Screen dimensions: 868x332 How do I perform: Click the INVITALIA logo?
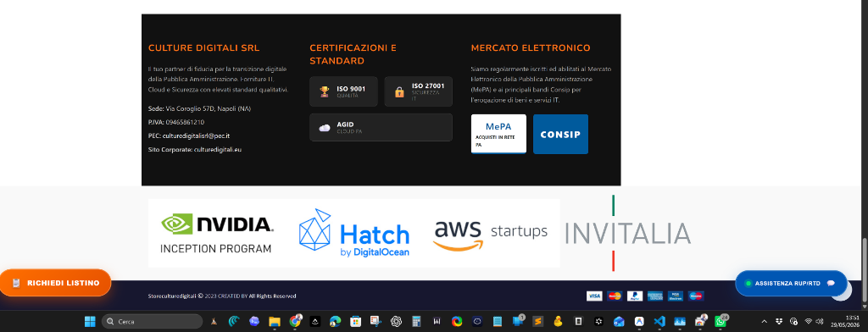628,233
